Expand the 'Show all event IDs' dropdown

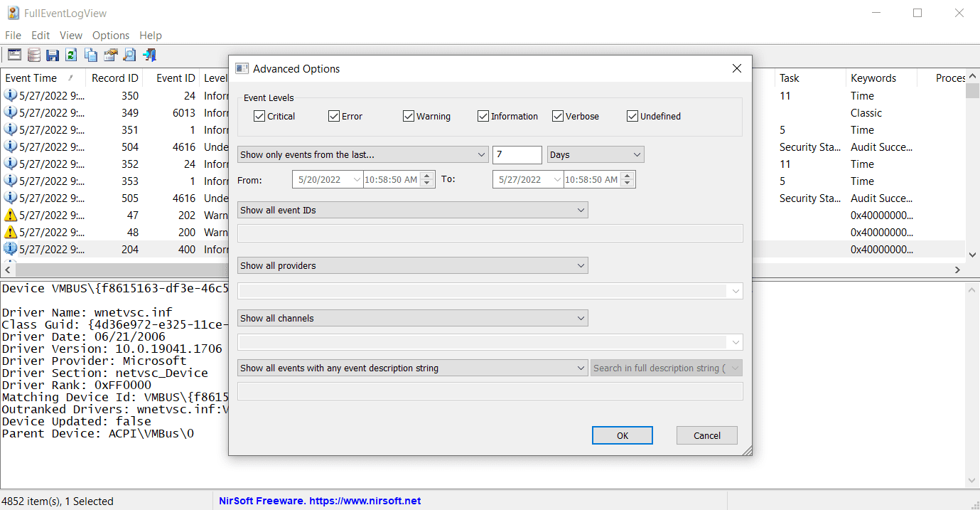pyautogui.click(x=413, y=210)
